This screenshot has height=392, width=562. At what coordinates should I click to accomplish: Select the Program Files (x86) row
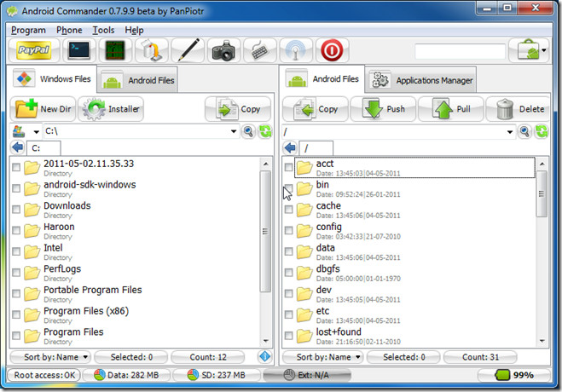click(136, 315)
